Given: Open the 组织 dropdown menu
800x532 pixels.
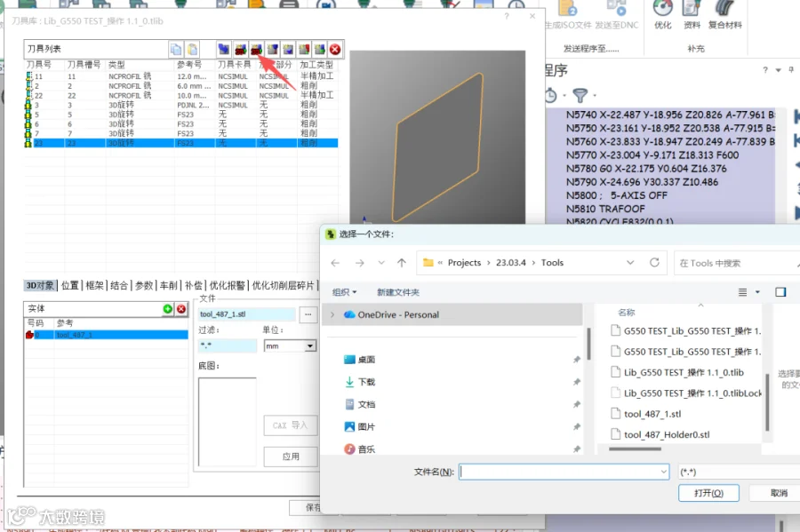Looking at the screenshot, I should (344, 292).
